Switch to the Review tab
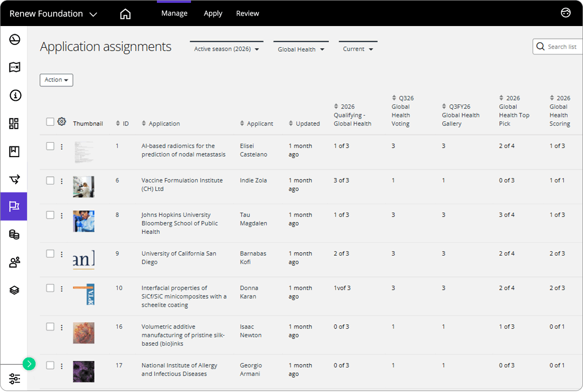Image resolution: width=583 pixels, height=392 pixels. pyautogui.click(x=247, y=13)
